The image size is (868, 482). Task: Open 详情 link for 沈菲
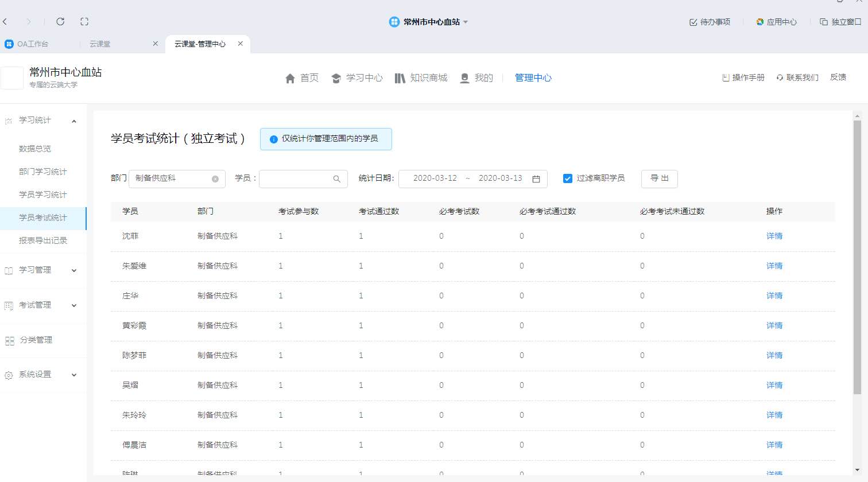[774, 236]
